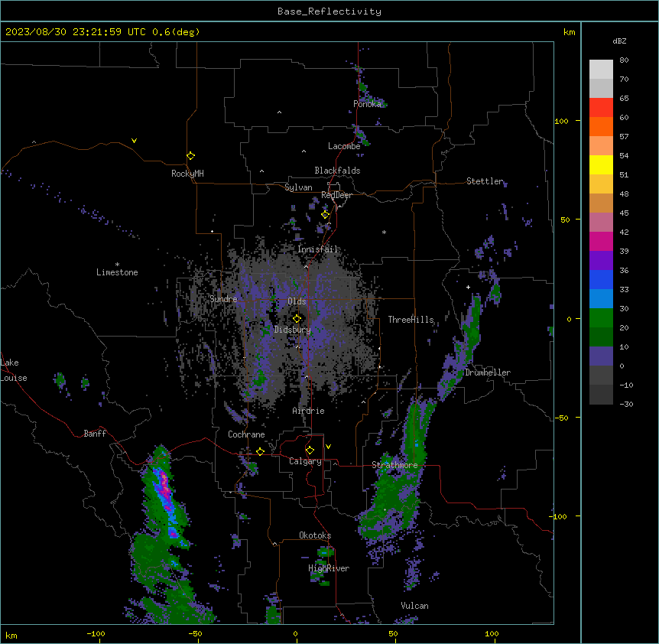Click the slate-purple 0-10 dBZ legend swatch
Viewport: 659px width, 644px height.
601,356
